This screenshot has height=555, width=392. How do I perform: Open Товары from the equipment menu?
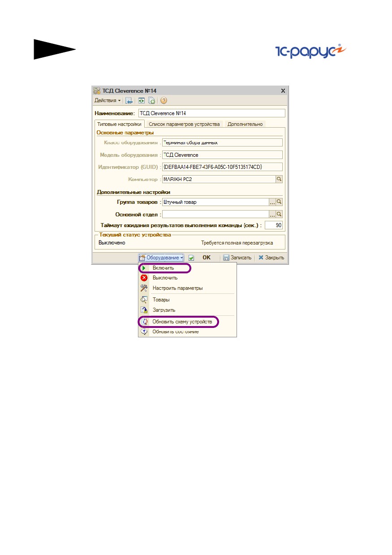pyautogui.click(x=161, y=300)
